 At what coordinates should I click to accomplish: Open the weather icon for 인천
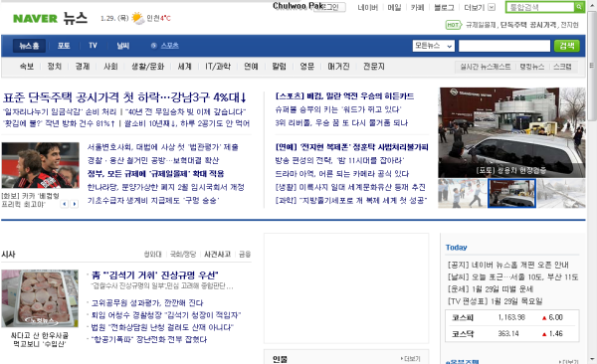tap(138, 18)
